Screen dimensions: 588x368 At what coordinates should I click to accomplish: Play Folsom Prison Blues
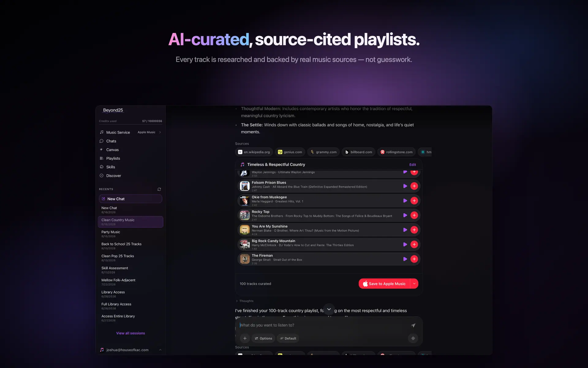[x=405, y=186]
